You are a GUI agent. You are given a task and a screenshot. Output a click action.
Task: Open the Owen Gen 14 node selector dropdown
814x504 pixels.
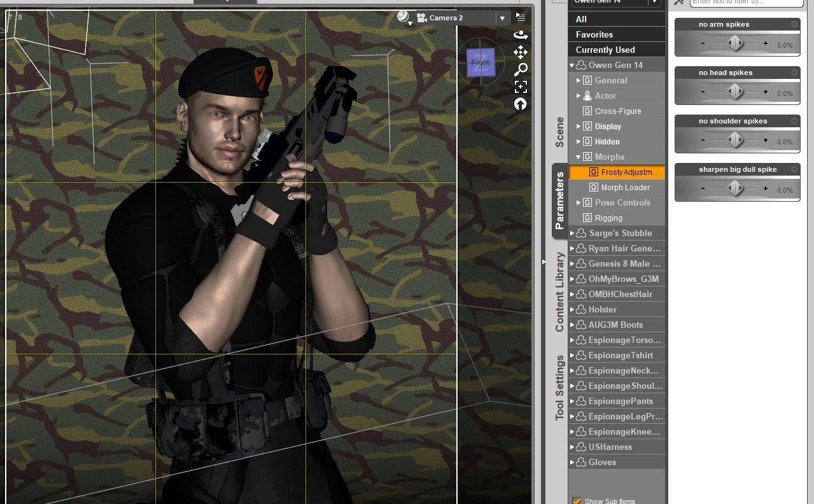654,2
